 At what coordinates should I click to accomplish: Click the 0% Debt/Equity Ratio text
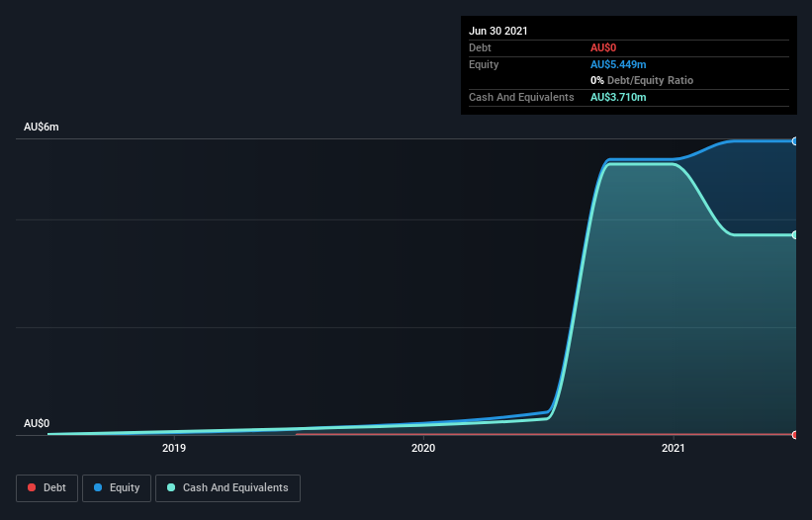coord(642,80)
